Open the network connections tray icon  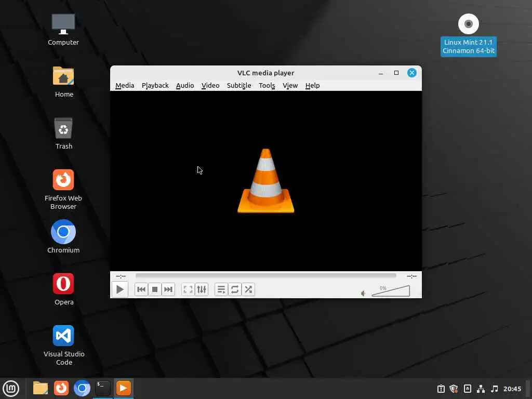pos(481,389)
